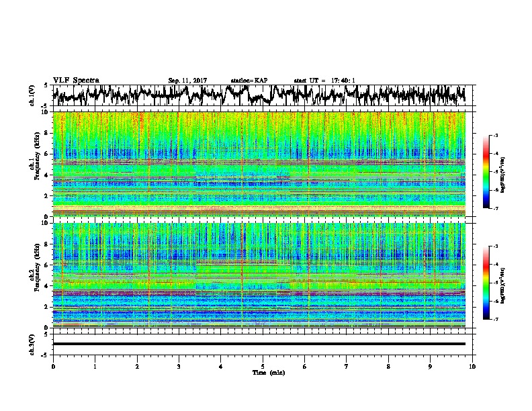Click the rotated log(PSD) label beside the ch.2 color bar
Image resolution: width=532 pixels, height=411 pixels.
point(502,285)
